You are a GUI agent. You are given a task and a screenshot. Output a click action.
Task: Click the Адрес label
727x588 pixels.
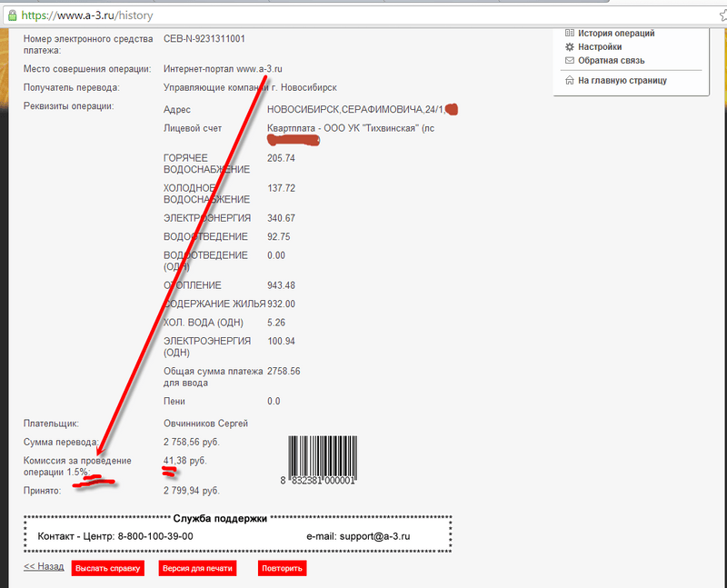point(176,109)
